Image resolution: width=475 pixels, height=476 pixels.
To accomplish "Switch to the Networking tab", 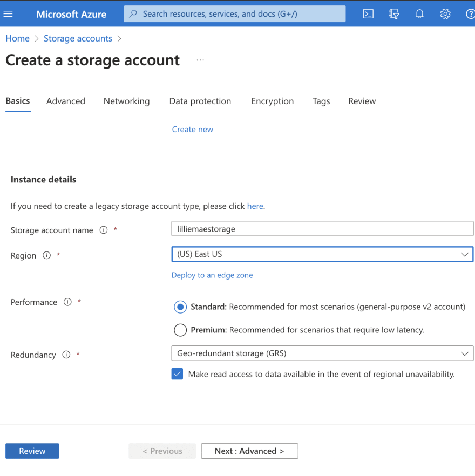I will click(127, 101).
